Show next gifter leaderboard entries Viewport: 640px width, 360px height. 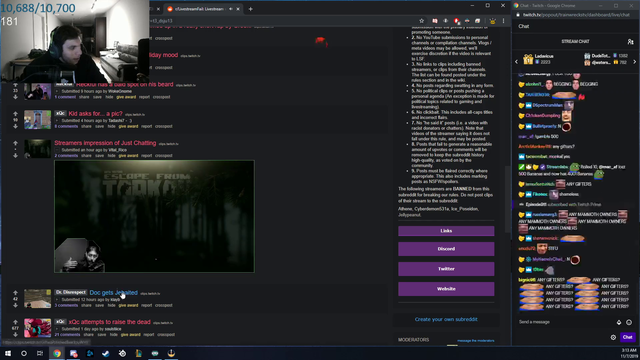click(635, 62)
